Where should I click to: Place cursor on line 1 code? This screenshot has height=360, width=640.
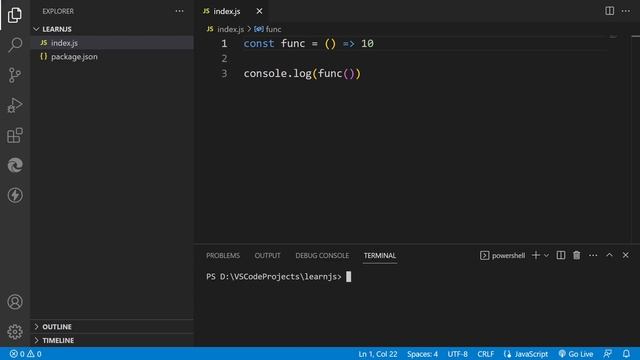pos(309,44)
